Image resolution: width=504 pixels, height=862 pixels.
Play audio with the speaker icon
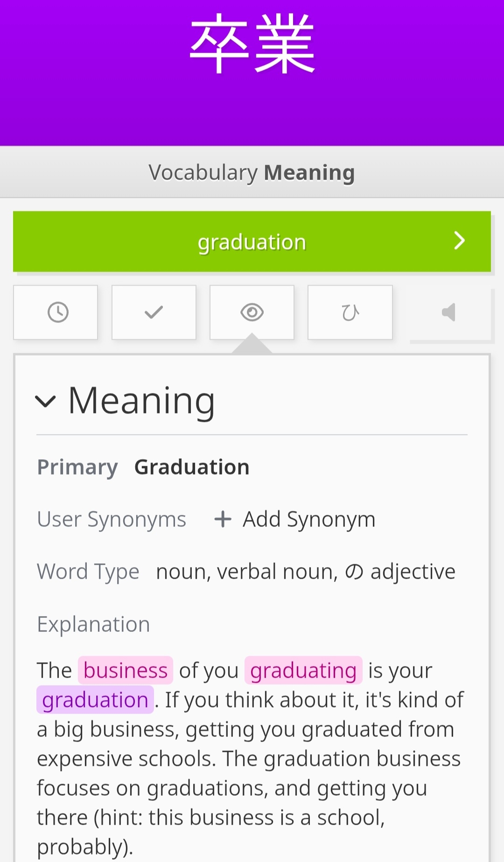[449, 312]
